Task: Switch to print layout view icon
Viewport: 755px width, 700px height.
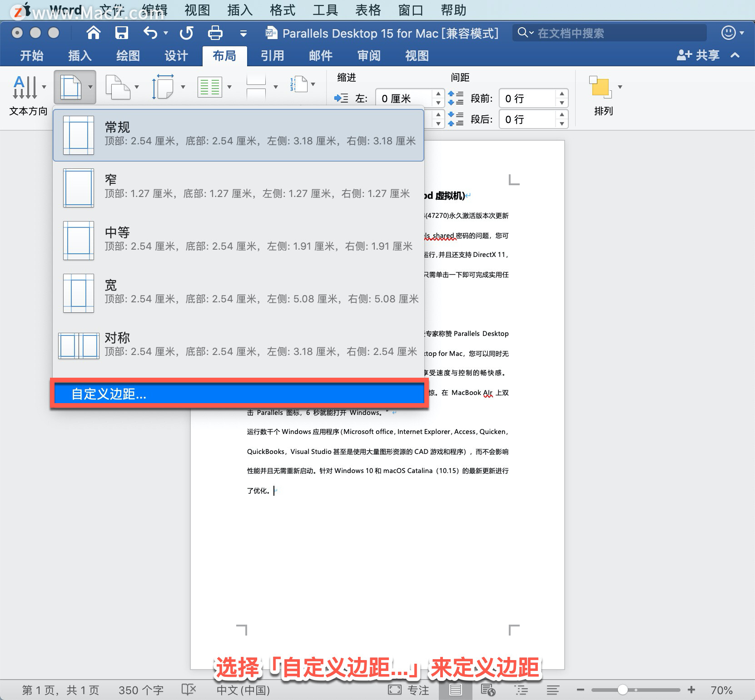Action: (x=455, y=690)
